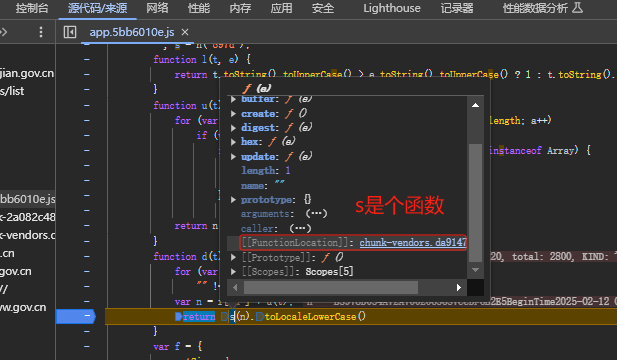Expand the update property
This screenshot has height=360, width=617.
(x=233, y=157)
